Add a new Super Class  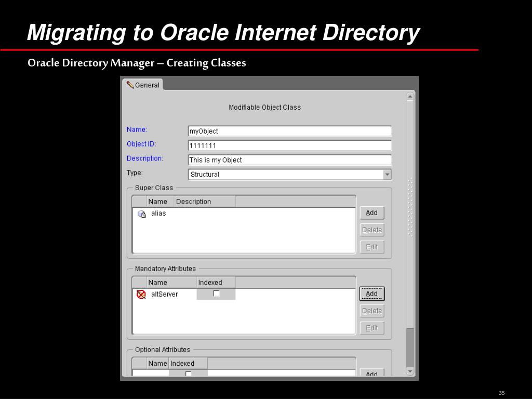(372, 212)
